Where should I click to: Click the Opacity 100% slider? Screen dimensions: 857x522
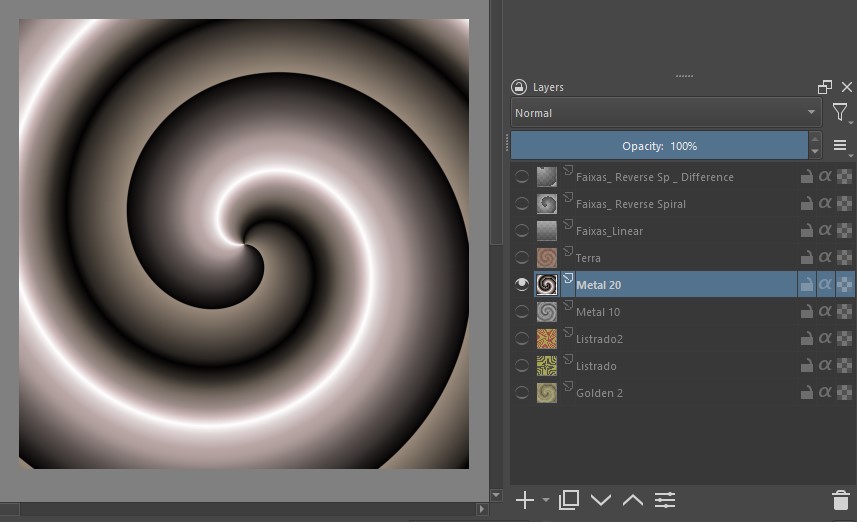pyautogui.click(x=659, y=146)
